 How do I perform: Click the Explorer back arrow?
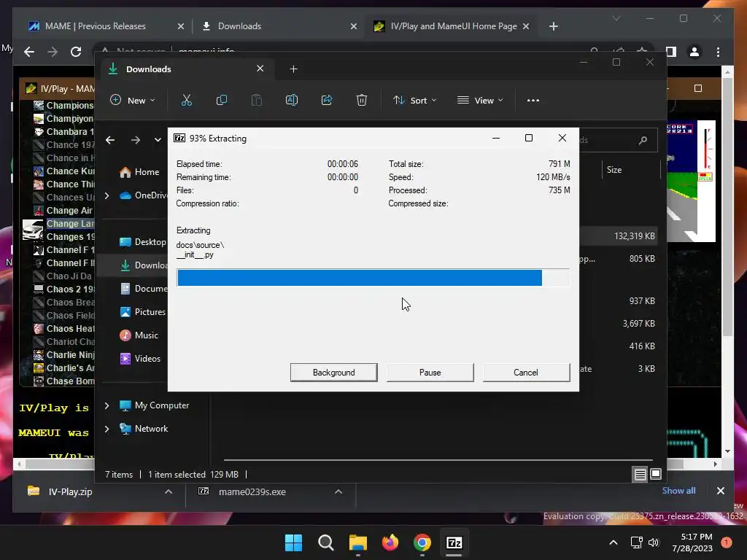point(110,140)
